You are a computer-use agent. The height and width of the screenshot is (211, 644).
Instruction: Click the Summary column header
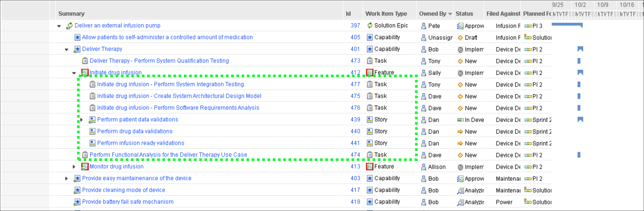[71, 14]
